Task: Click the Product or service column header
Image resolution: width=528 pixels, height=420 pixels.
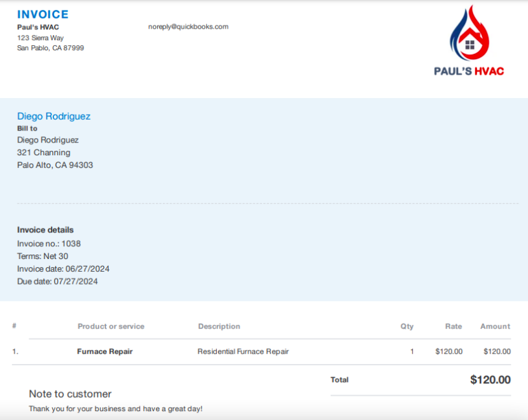Action: 111,326
